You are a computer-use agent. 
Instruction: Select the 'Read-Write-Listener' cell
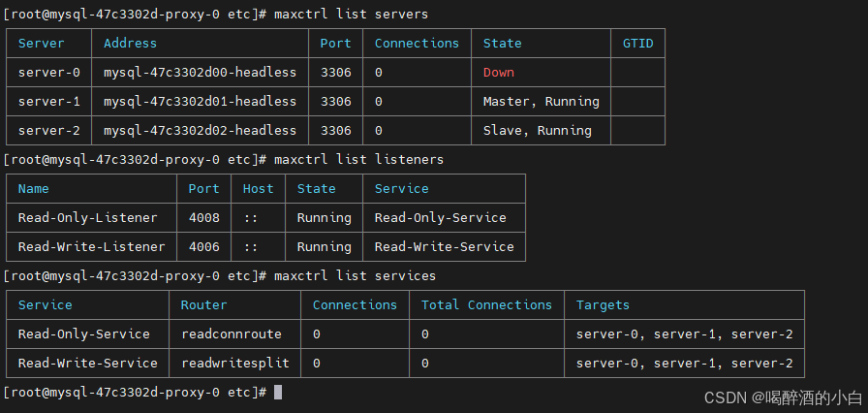pos(91,247)
